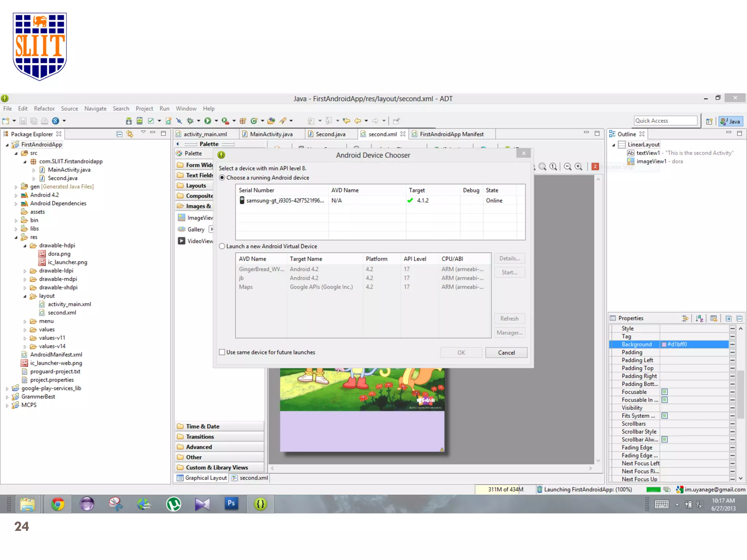Collapse the layout folder in tree
This screenshot has height=560, width=747.
(25, 296)
